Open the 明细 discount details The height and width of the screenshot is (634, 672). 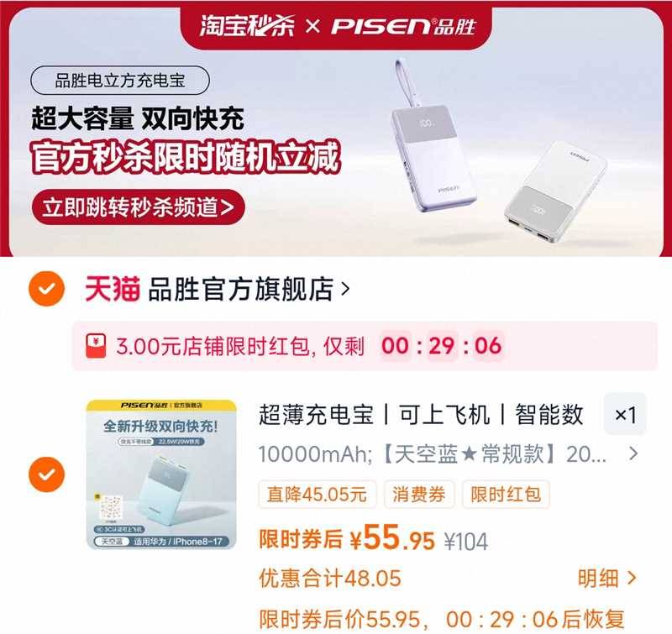[x=606, y=579]
